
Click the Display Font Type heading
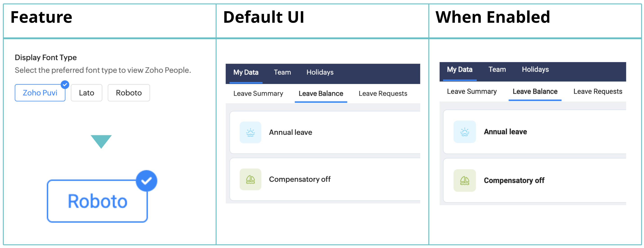(x=46, y=58)
